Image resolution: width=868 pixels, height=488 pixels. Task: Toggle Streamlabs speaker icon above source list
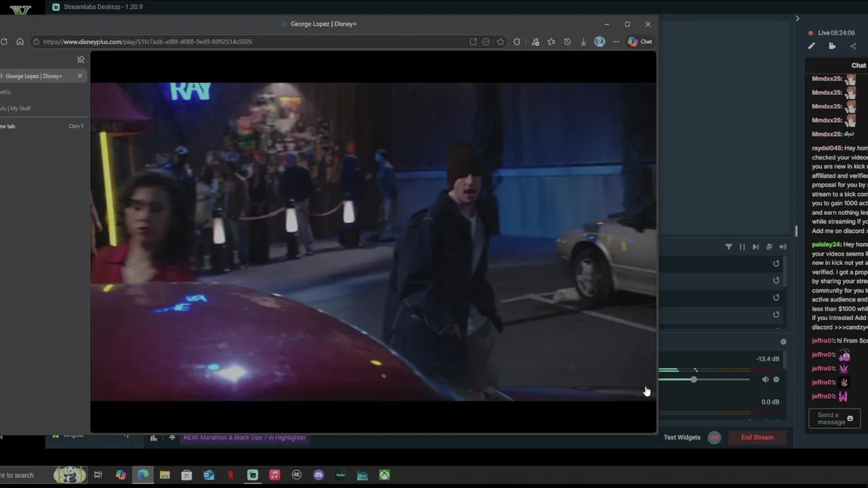(783, 247)
